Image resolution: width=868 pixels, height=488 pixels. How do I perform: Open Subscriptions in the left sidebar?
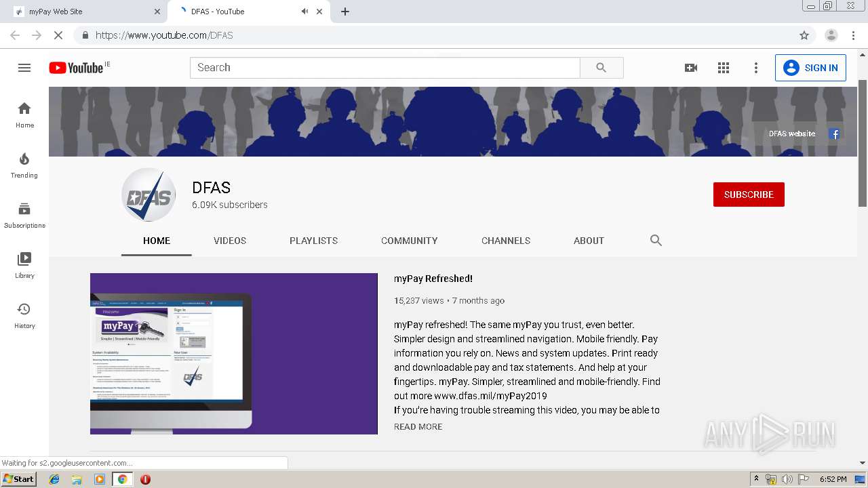(24, 216)
